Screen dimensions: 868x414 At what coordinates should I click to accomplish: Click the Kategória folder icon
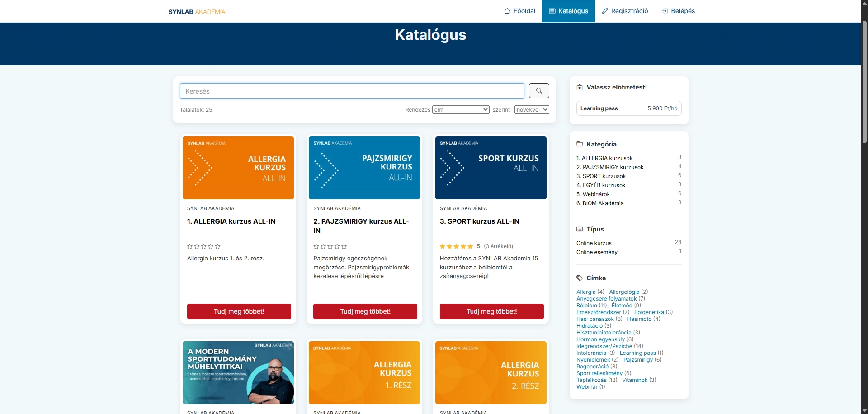[580, 144]
